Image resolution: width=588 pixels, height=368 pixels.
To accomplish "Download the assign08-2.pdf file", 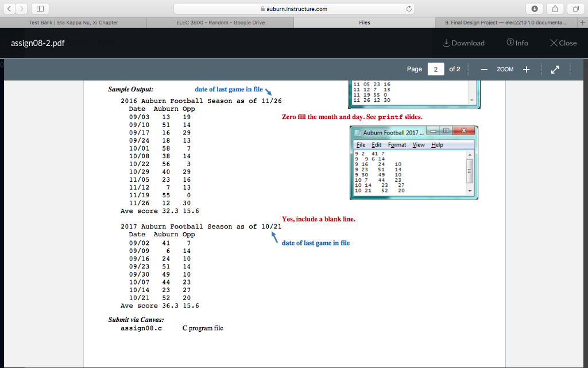I will [464, 43].
